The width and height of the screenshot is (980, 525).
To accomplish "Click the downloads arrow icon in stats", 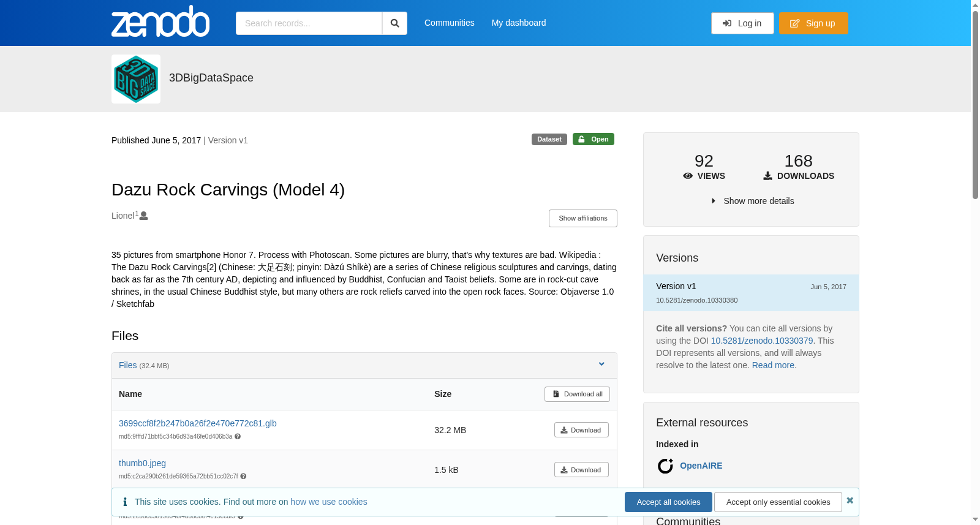I will pos(767,176).
